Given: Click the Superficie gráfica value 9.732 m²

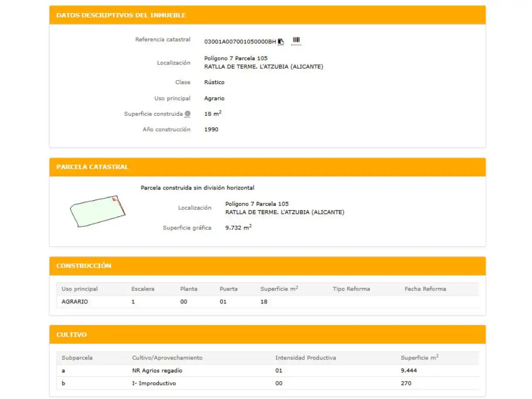Looking at the screenshot, I should [x=239, y=227].
